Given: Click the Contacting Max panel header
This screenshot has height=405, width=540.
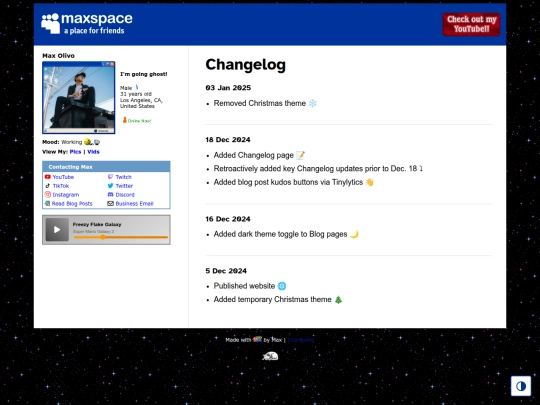Looking at the screenshot, I should tap(106, 167).
